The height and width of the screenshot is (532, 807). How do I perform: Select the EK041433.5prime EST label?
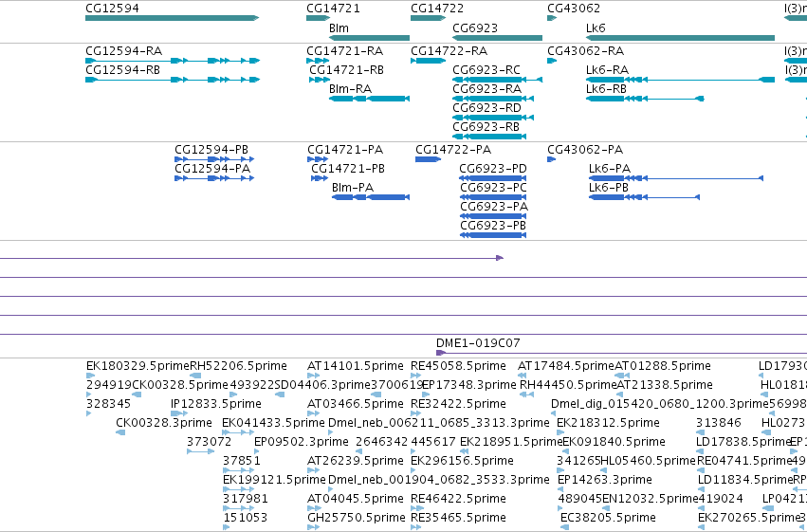[274, 423]
